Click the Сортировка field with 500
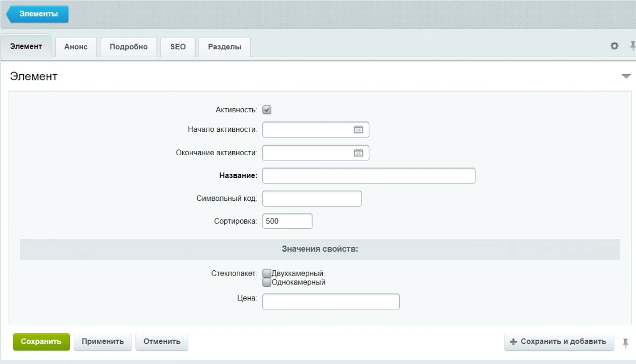Viewport: 636px width, 364px height. tap(287, 221)
